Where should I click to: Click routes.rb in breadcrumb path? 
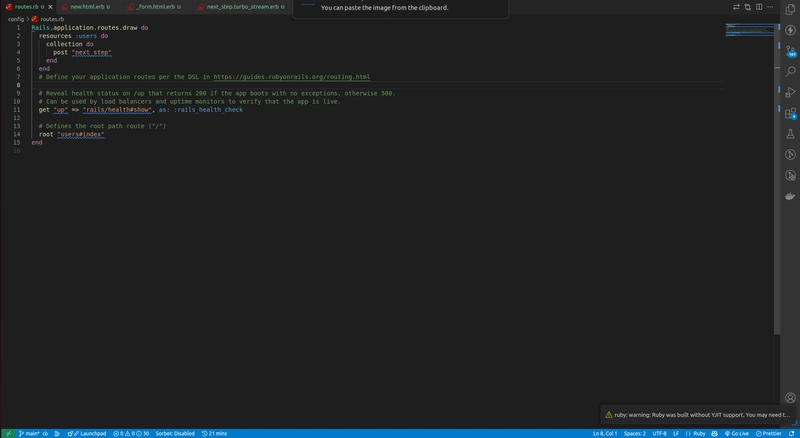point(52,19)
